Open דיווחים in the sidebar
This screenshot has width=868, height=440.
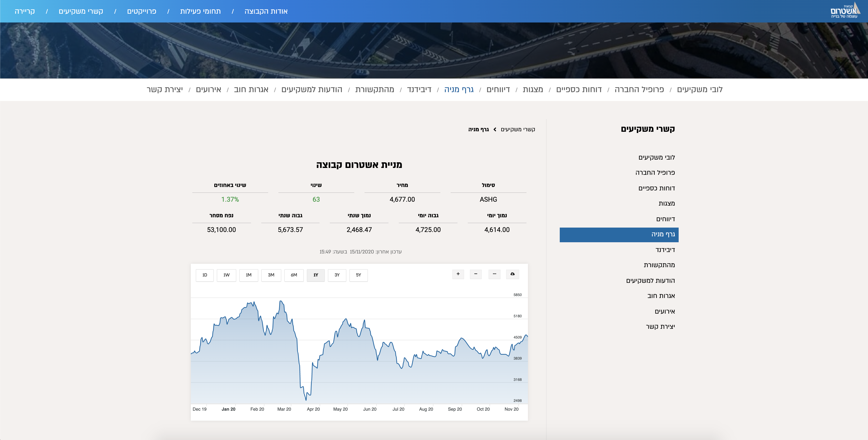click(x=665, y=219)
